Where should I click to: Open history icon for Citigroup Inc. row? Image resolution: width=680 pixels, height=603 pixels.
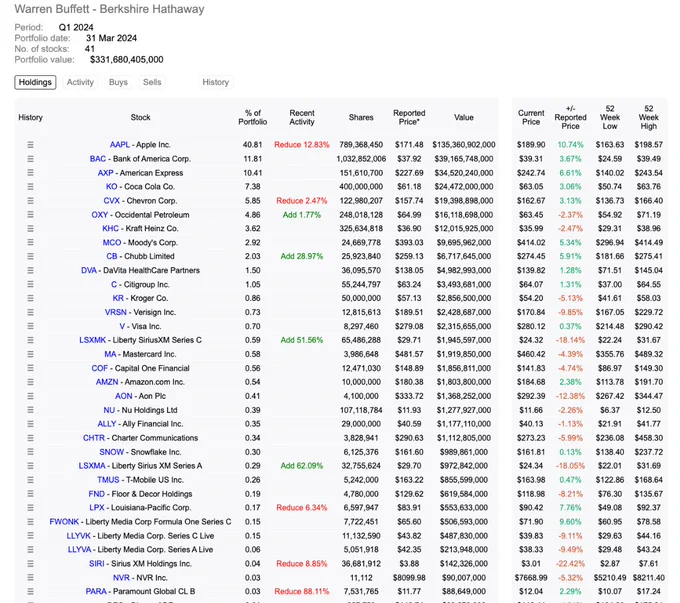point(30,285)
